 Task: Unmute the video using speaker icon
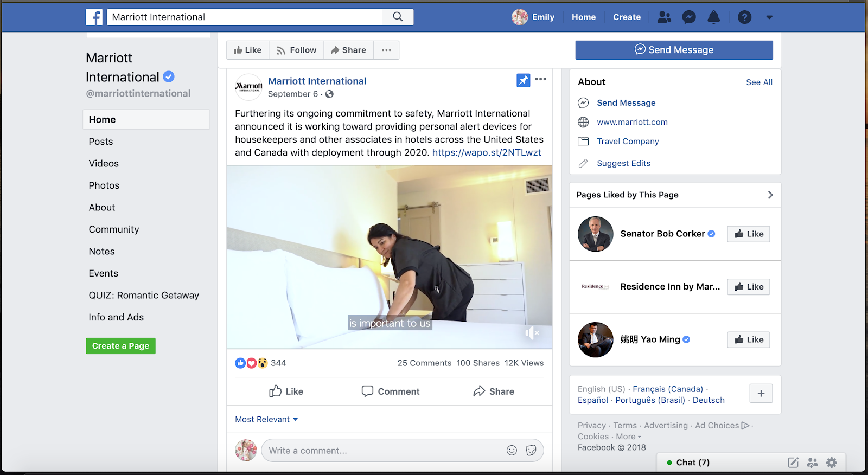pos(532,333)
